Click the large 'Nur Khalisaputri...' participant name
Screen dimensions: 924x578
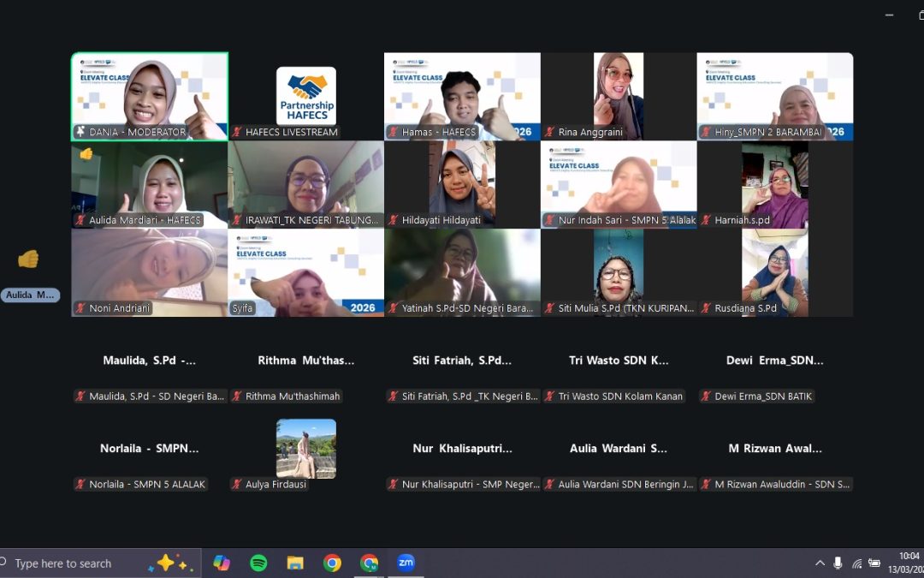(463, 448)
